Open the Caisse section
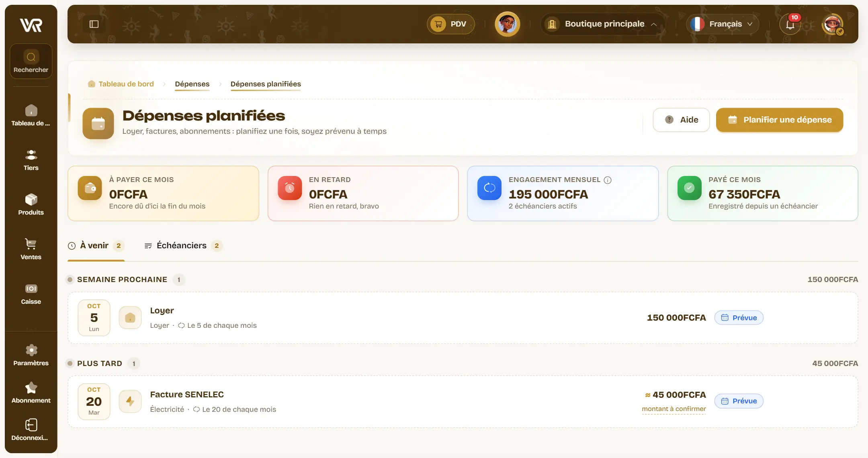 [x=31, y=294]
